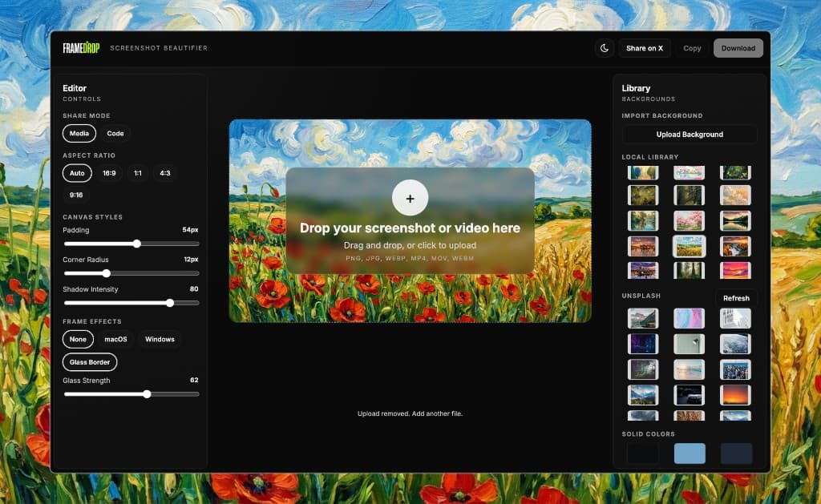Select the blue and green trees local background
Viewport: 821px width, 504px height.
(x=643, y=173)
